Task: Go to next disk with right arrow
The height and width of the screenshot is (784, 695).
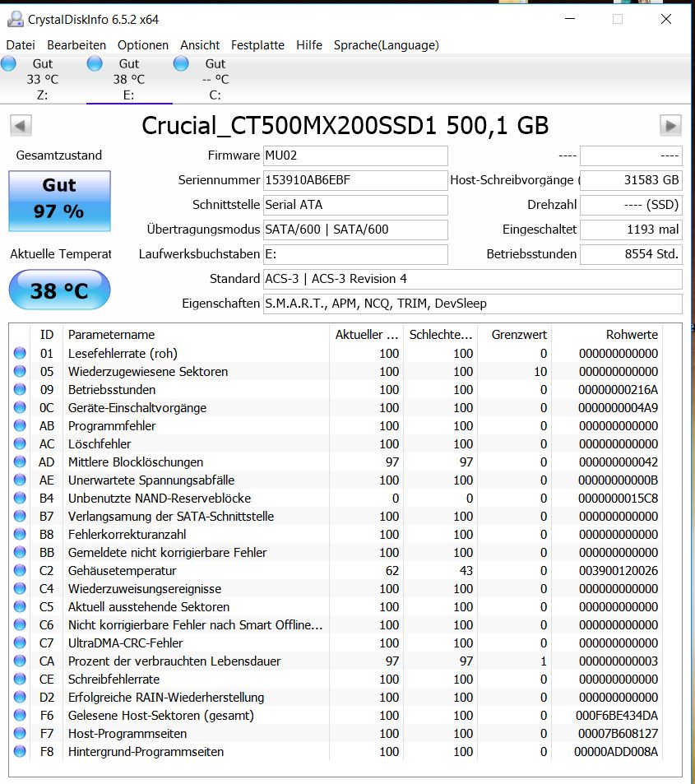Action: [670, 126]
